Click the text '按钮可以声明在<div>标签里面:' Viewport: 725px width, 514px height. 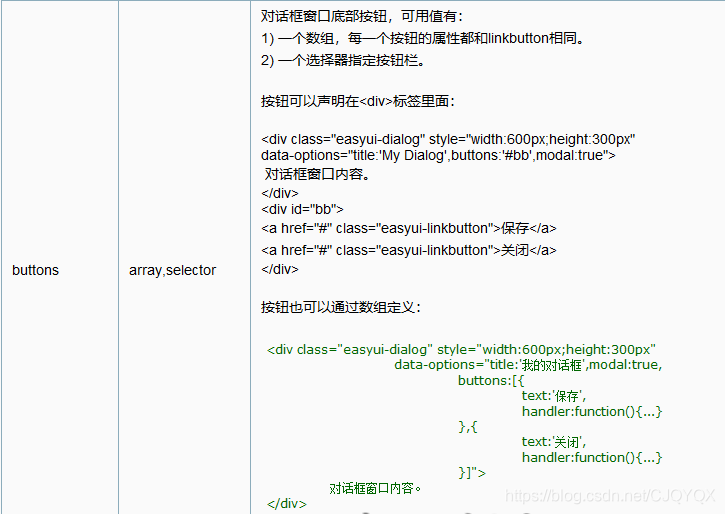tap(358, 101)
